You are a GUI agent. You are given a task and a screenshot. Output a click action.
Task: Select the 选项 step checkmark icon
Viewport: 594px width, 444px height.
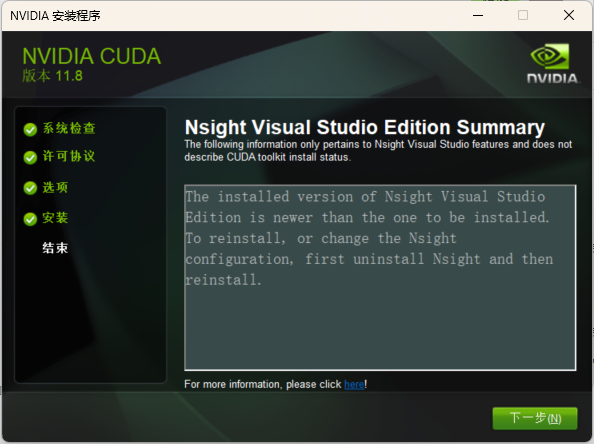tap(30, 188)
